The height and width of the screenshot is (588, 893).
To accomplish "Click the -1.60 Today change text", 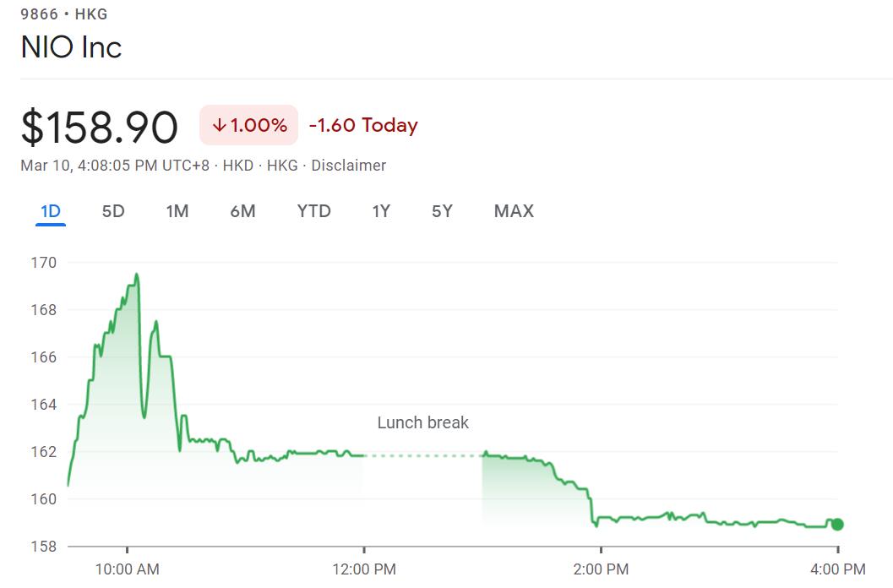I will coord(365,124).
